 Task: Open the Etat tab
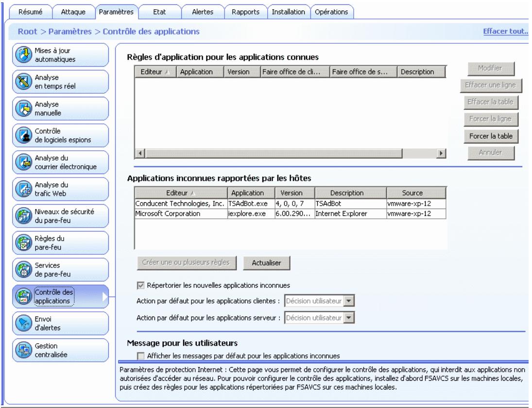[159, 12]
